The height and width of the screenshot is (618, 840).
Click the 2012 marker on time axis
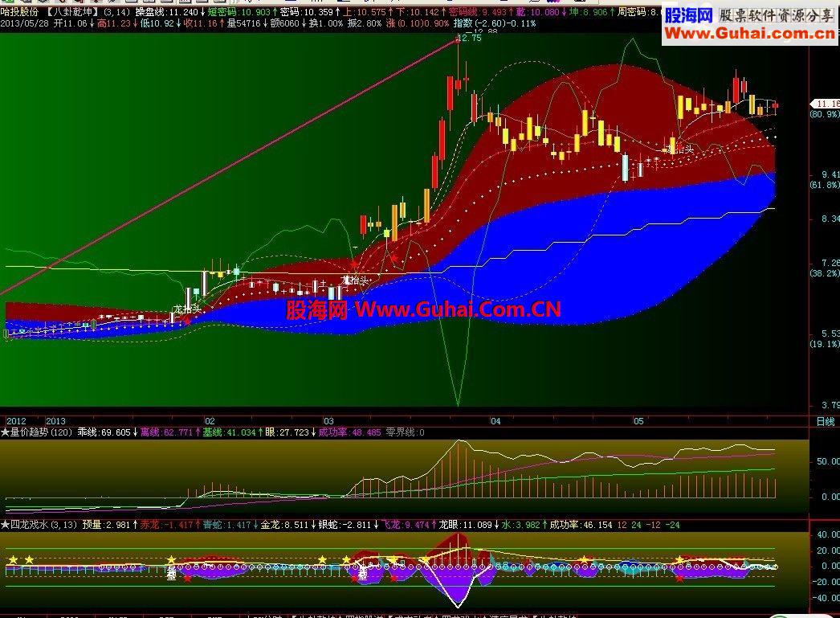tap(16, 421)
